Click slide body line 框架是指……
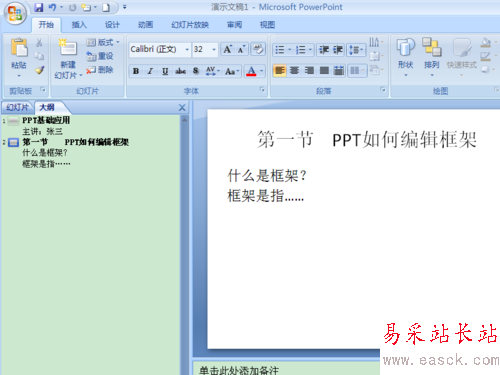Screen dimensions: 500x375 pos(266,196)
